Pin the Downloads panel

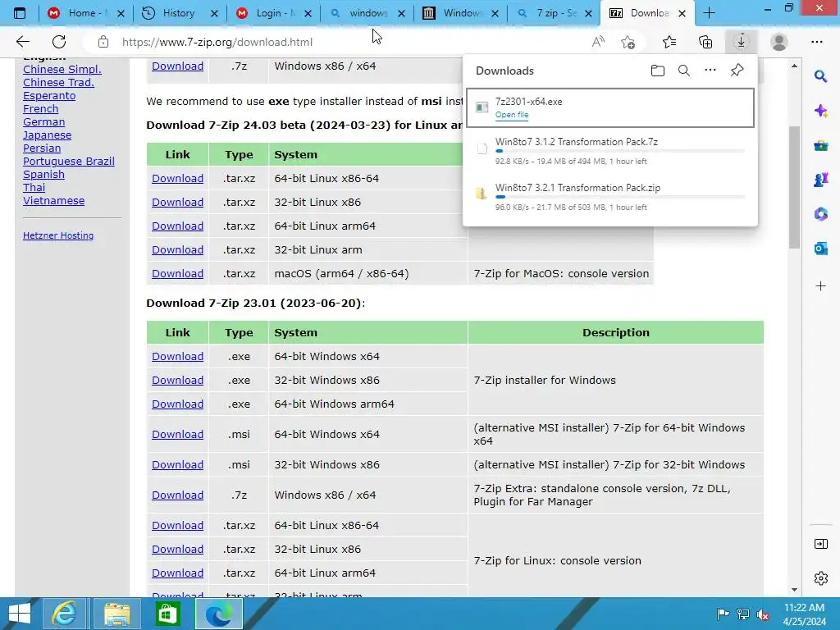pyautogui.click(x=737, y=71)
